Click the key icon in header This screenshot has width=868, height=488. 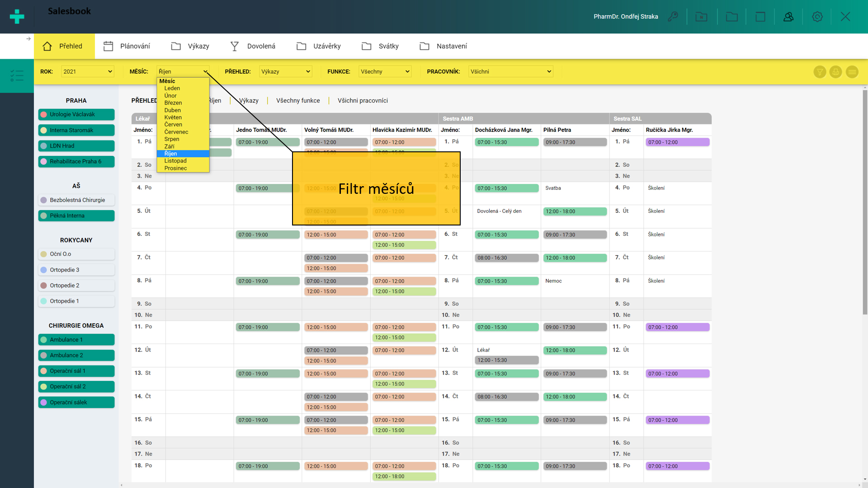point(673,17)
